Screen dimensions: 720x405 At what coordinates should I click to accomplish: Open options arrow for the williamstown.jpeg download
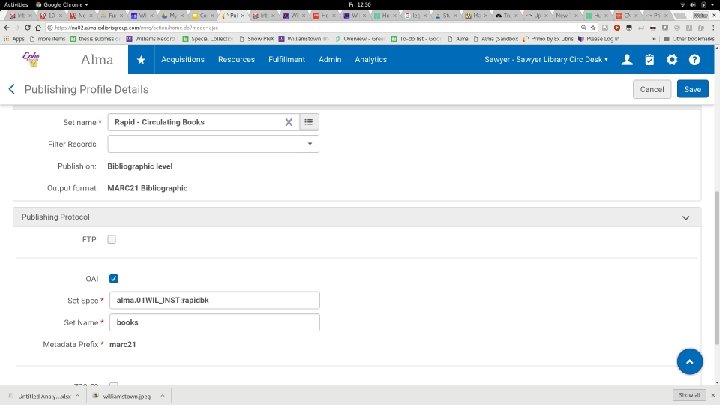click(x=163, y=396)
